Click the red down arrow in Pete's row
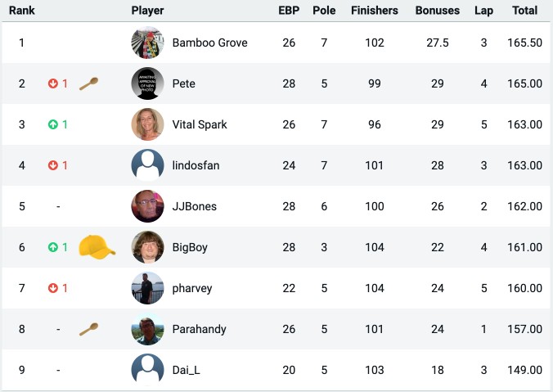Image resolution: width=553 pixels, height=392 pixels. 53,83
